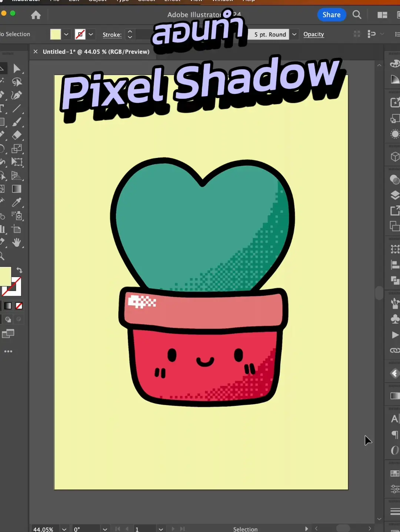This screenshot has height=532, width=400.
Task: Select the Eyedropper tool
Action: 17,203
